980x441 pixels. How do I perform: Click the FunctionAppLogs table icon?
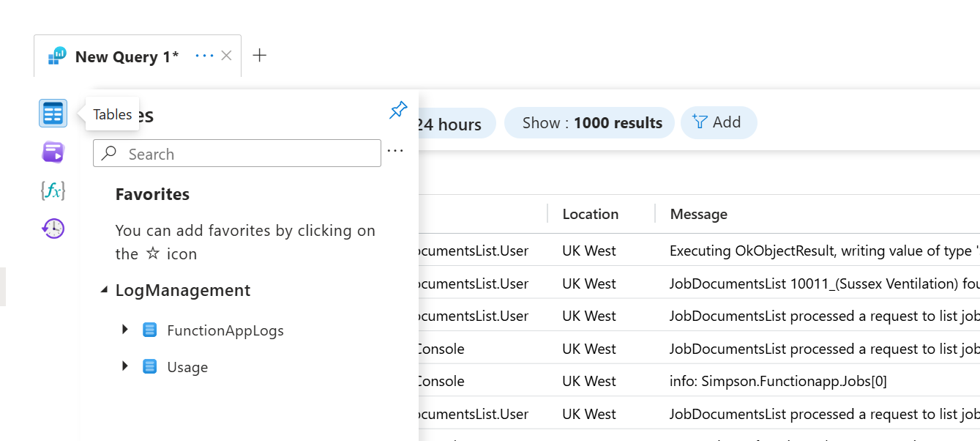(x=150, y=330)
